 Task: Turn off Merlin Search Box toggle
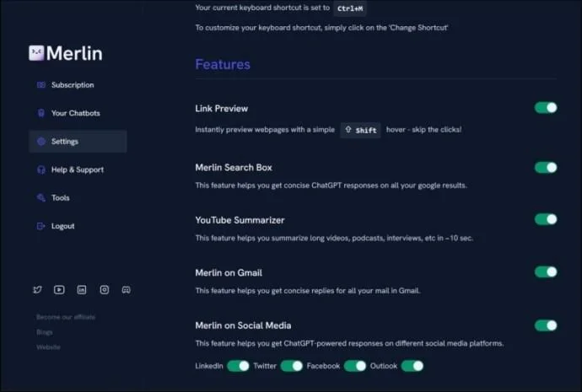(546, 168)
